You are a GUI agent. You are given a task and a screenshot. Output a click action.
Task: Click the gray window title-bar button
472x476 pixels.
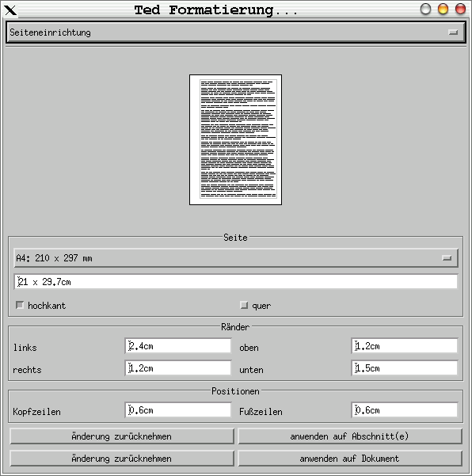(x=425, y=9)
